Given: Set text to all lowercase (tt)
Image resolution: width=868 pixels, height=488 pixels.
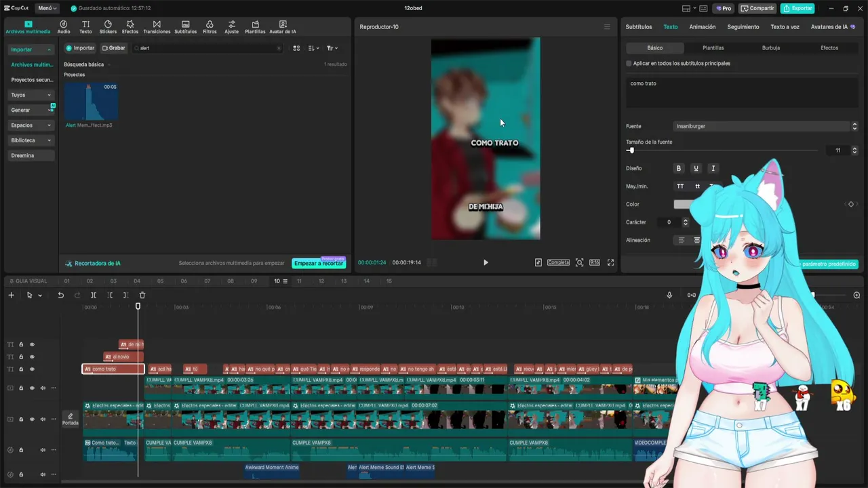Looking at the screenshot, I should [x=697, y=186].
